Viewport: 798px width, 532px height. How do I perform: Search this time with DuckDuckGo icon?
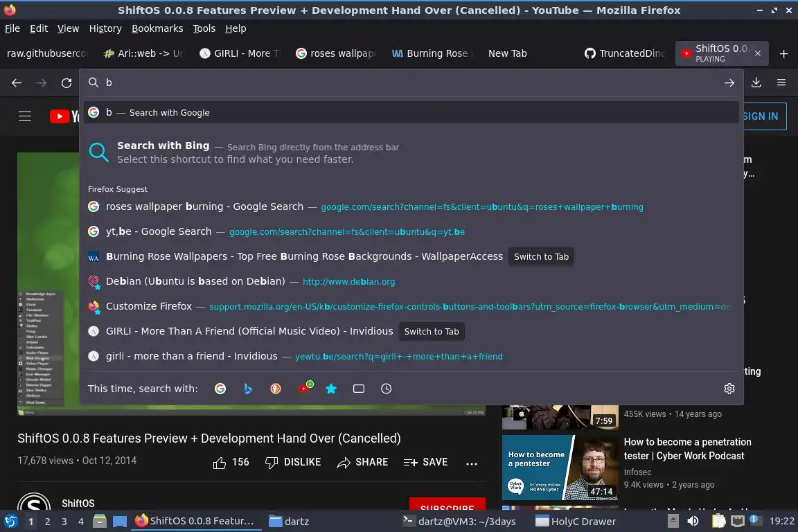coord(275,389)
